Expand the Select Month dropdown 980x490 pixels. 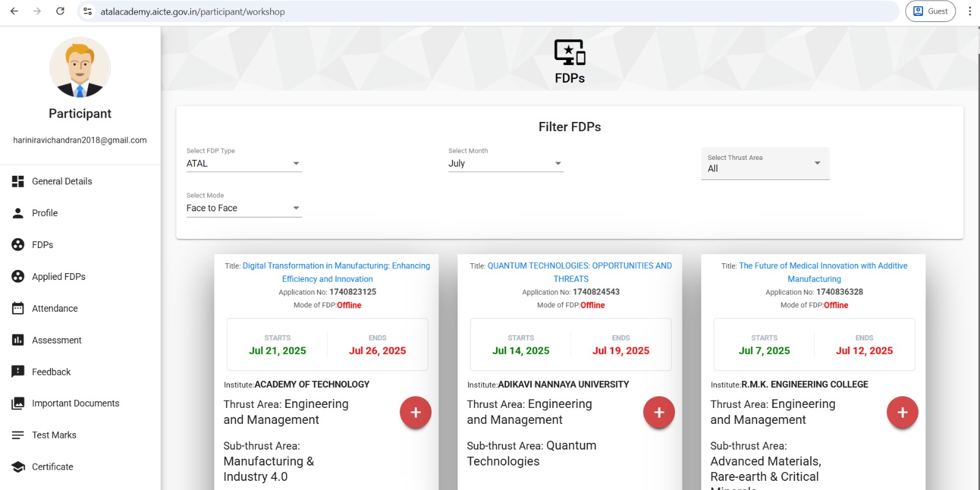(x=505, y=164)
